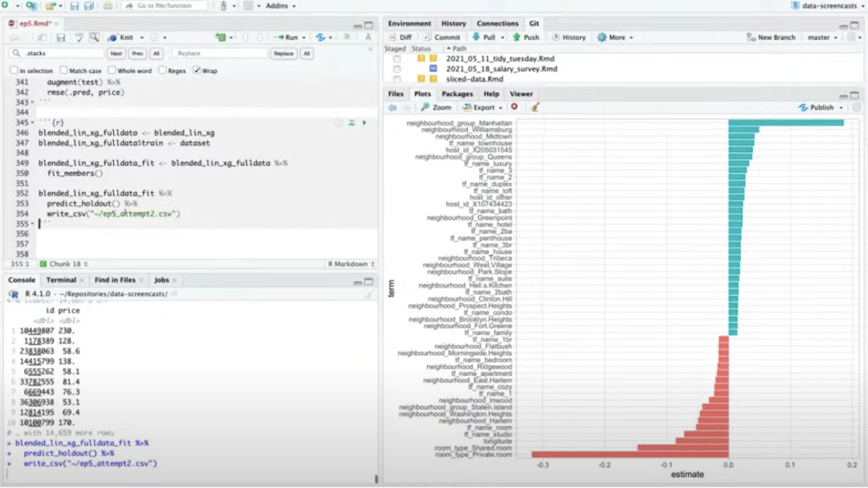The height and width of the screenshot is (488, 868).
Task: Click the open file folder icon
Action: [x=50, y=6]
